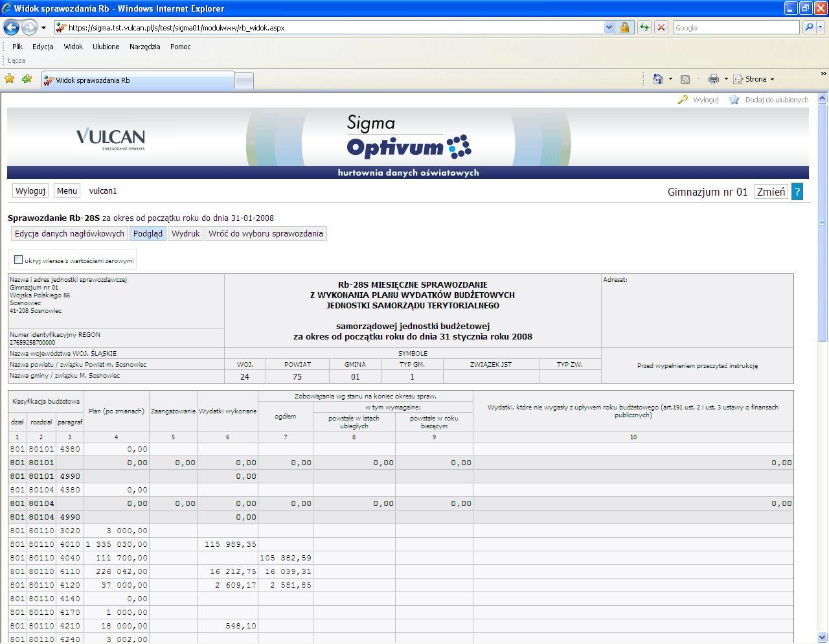Stop loading with the red X icon
This screenshot has height=644, width=829.
[x=661, y=28]
